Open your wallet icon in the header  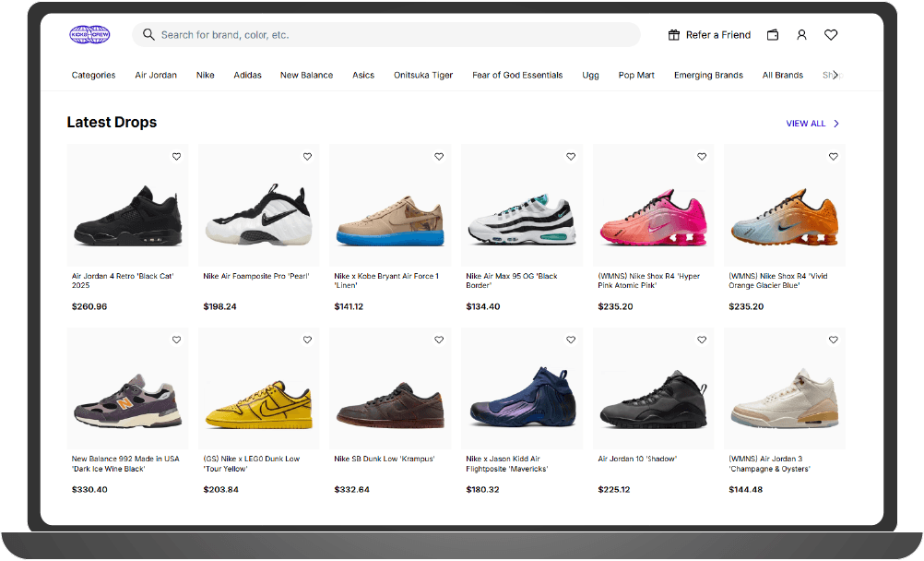[773, 34]
